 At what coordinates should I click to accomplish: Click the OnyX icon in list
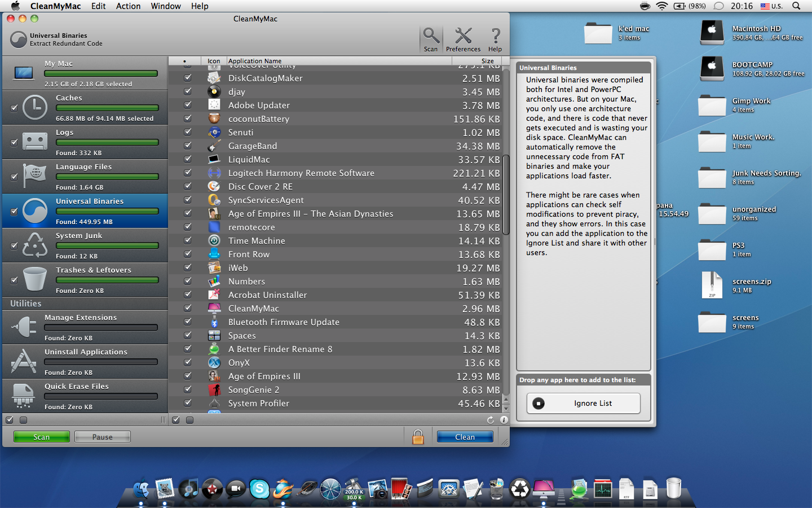click(214, 362)
